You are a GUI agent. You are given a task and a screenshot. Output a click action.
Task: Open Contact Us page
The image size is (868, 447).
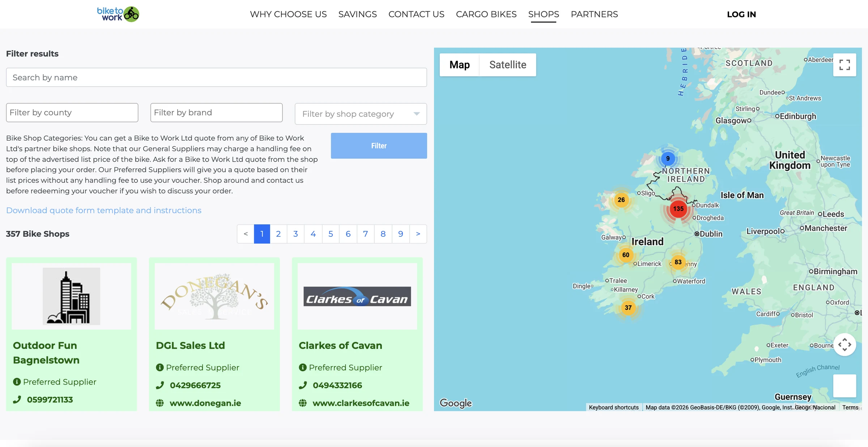click(x=416, y=14)
